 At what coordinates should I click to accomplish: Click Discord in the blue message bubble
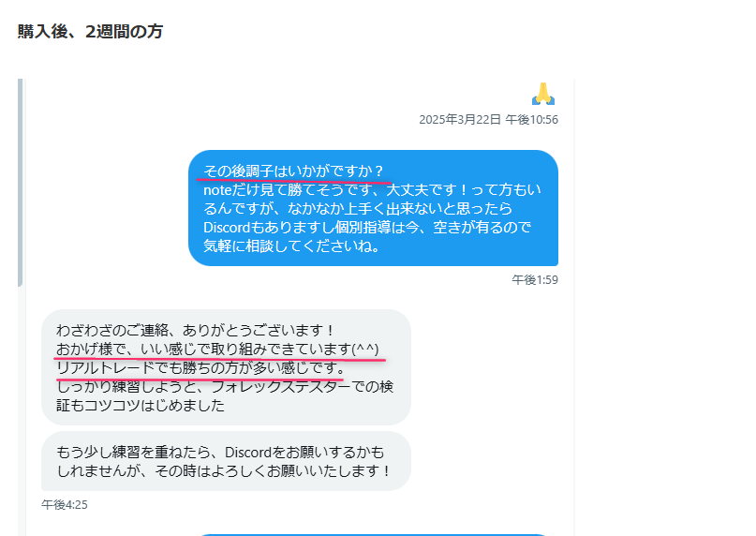(227, 227)
